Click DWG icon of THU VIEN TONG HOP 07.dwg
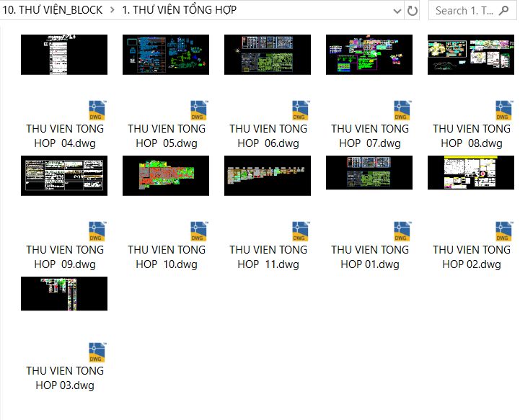The width and height of the screenshot is (520, 420). point(402,110)
